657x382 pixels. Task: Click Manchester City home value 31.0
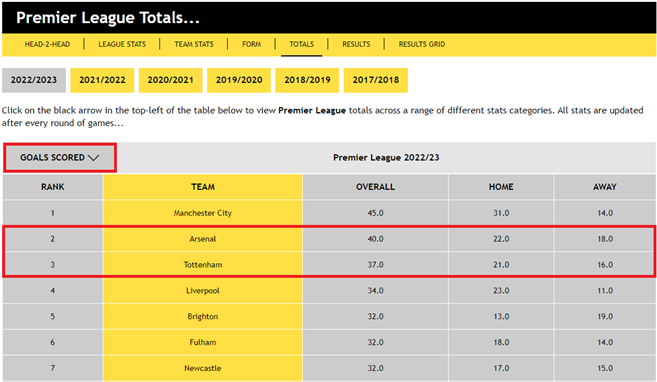point(501,213)
